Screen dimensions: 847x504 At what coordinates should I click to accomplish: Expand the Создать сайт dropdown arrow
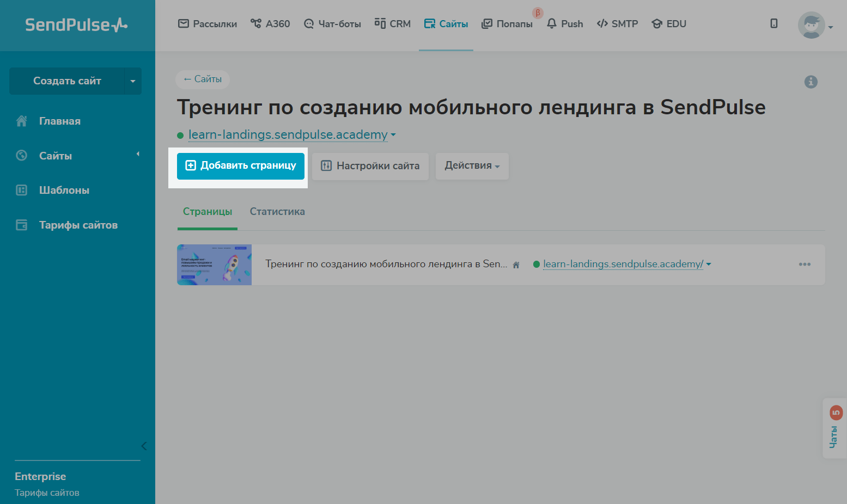pos(133,81)
